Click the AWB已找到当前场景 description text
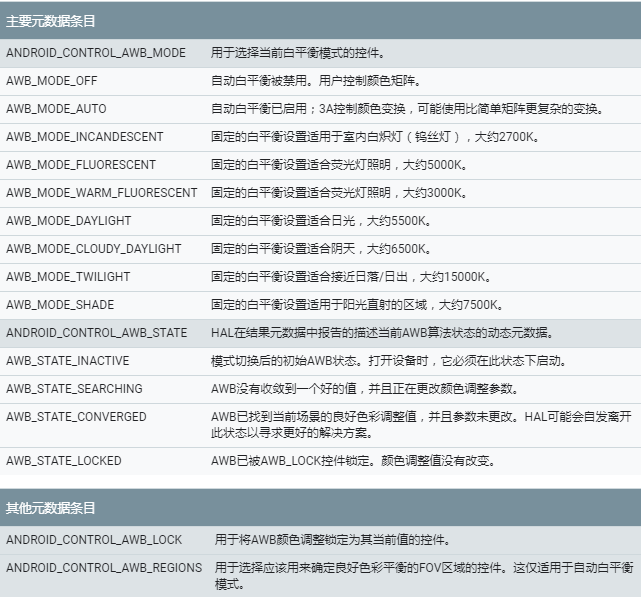This screenshot has width=641, height=597. click(421, 424)
